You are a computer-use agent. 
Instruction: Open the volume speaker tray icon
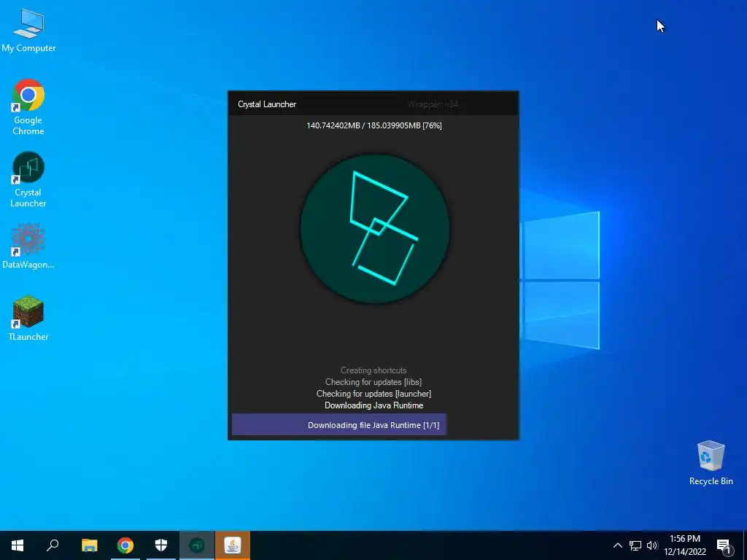[x=651, y=545]
